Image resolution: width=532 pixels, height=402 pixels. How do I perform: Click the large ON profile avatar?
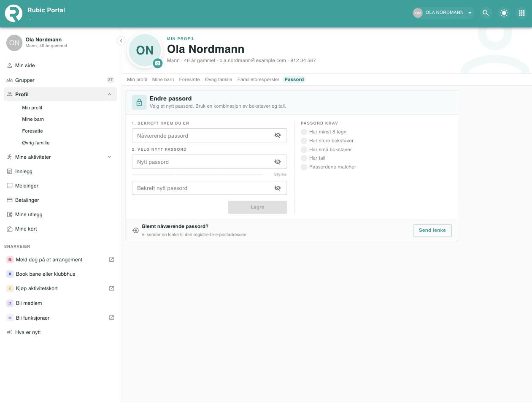[x=145, y=51]
